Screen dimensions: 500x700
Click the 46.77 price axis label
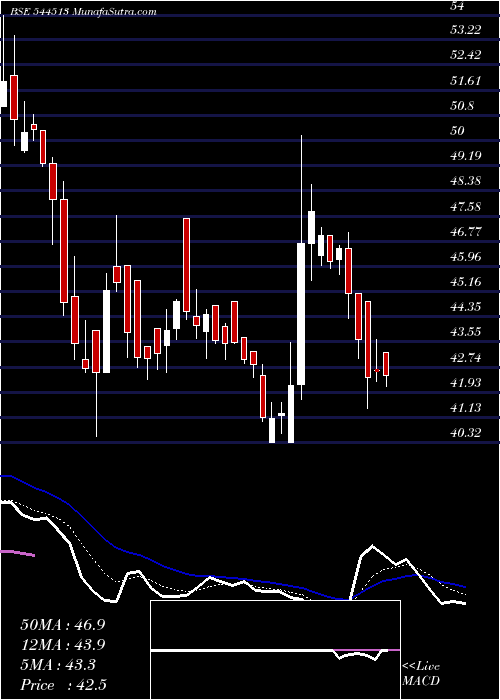(466, 232)
